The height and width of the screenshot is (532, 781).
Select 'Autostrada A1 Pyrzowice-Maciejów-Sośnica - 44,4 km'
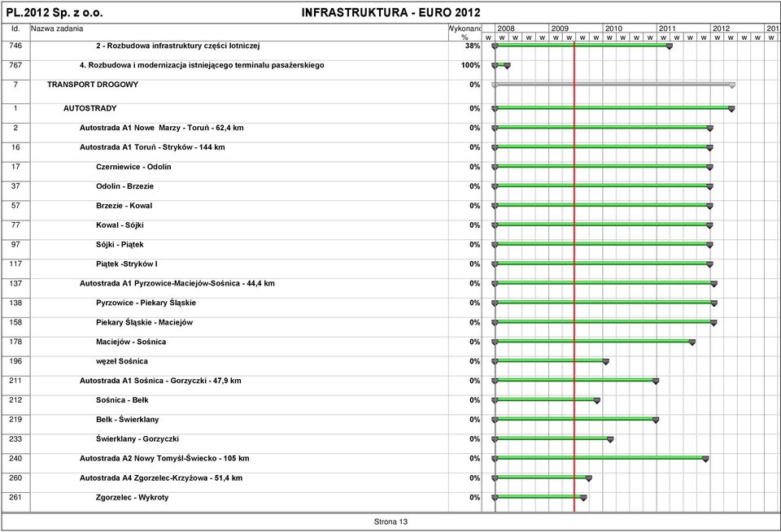(x=177, y=283)
